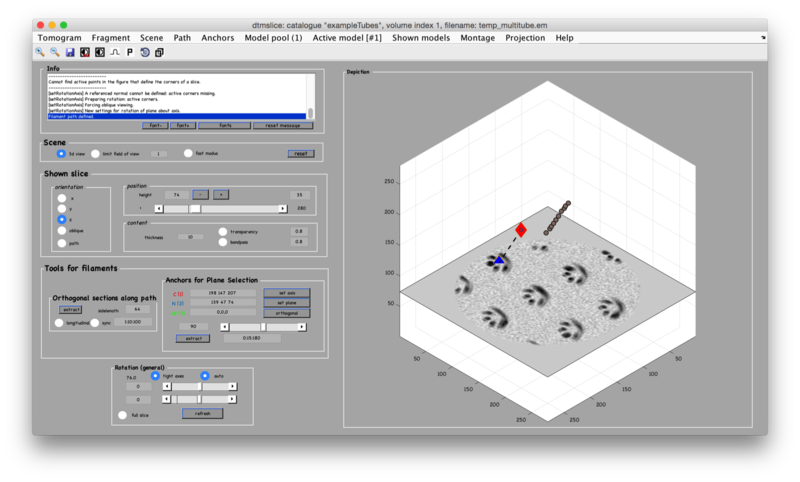This screenshot has height=482, width=800.
Task: Click the zoom in magnifier icon
Action: click(40, 52)
